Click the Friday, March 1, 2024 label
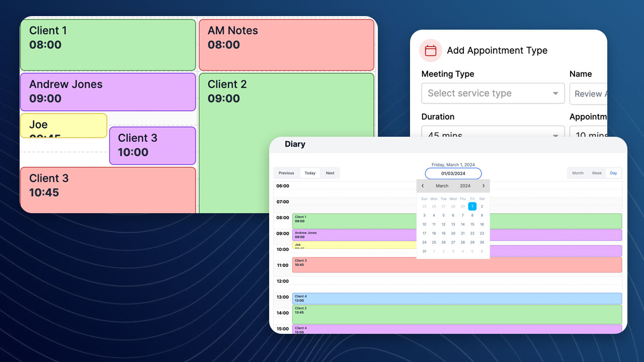 click(x=453, y=165)
